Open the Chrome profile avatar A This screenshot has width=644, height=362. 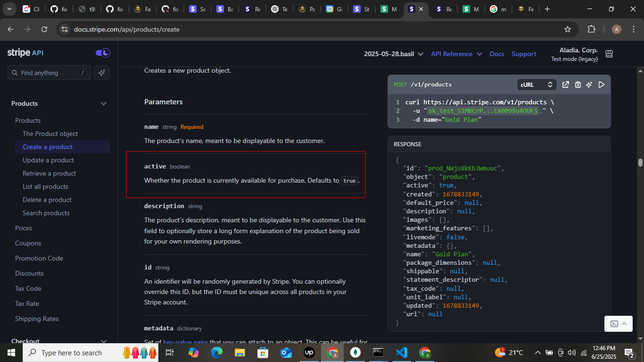pyautogui.click(x=617, y=29)
